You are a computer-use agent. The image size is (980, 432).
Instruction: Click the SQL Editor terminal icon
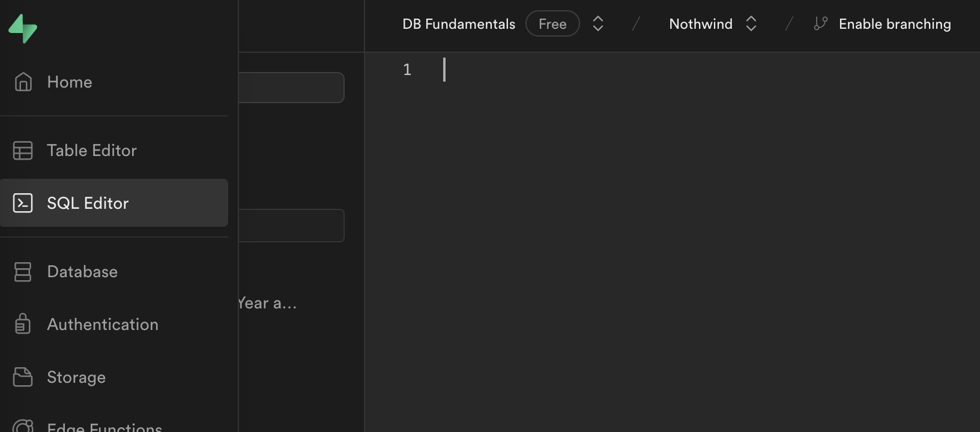pyautogui.click(x=23, y=203)
